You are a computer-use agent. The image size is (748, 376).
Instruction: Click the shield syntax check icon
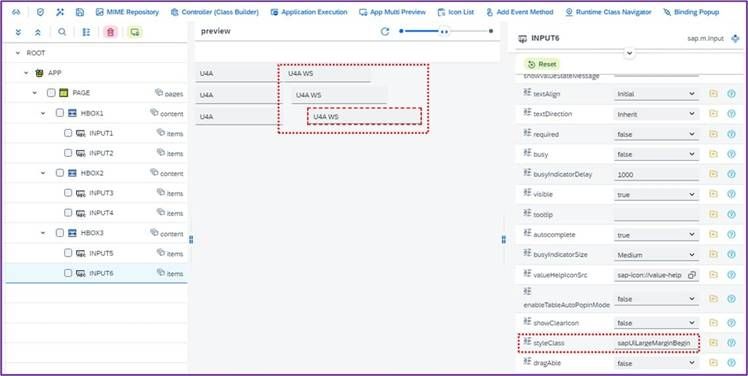click(40, 12)
